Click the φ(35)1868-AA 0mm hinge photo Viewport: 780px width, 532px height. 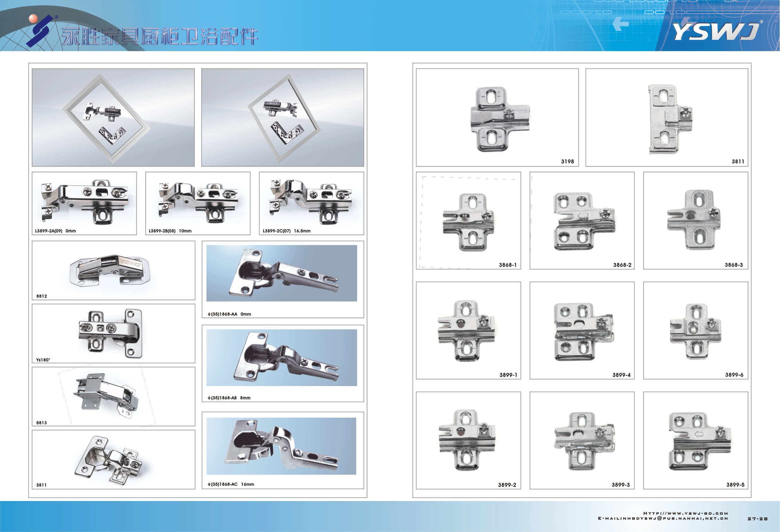[x=281, y=273]
